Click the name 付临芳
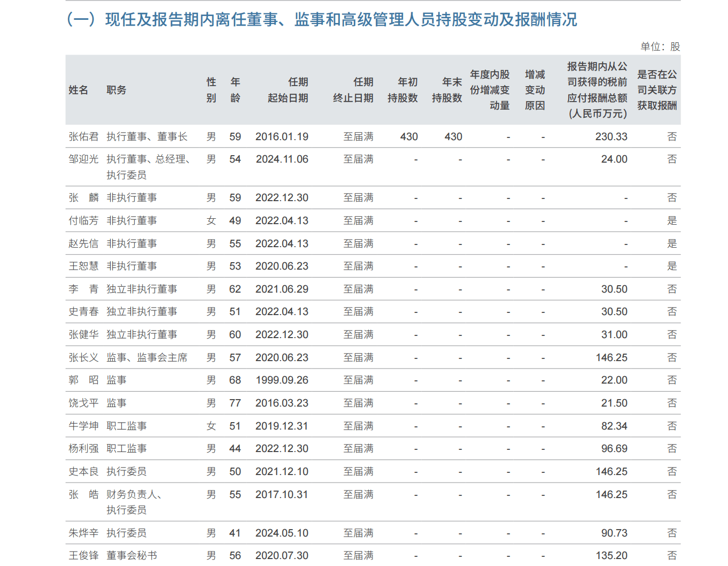The height and width of the screenshot is (566, 728). (83, 220)
